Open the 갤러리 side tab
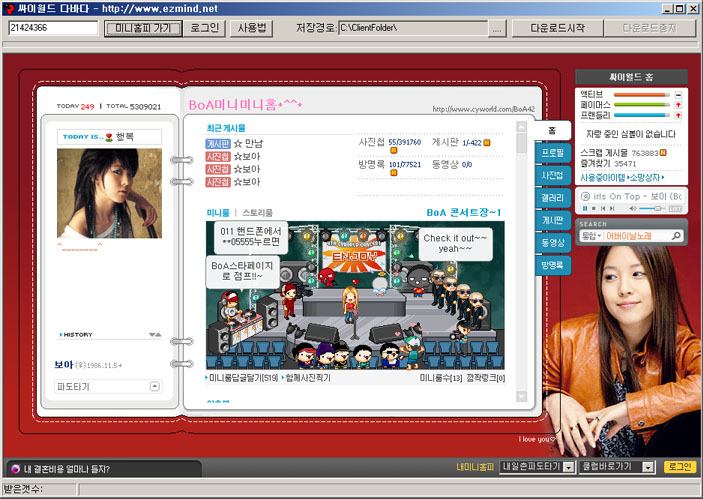The width and height of the screenshot is (703, 499). [552, 198]
